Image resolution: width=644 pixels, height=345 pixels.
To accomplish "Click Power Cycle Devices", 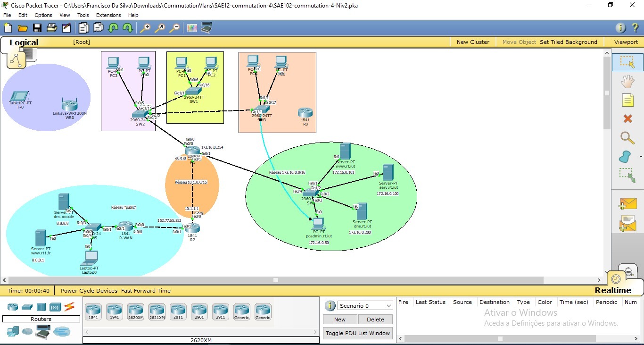I will point(89,291).
